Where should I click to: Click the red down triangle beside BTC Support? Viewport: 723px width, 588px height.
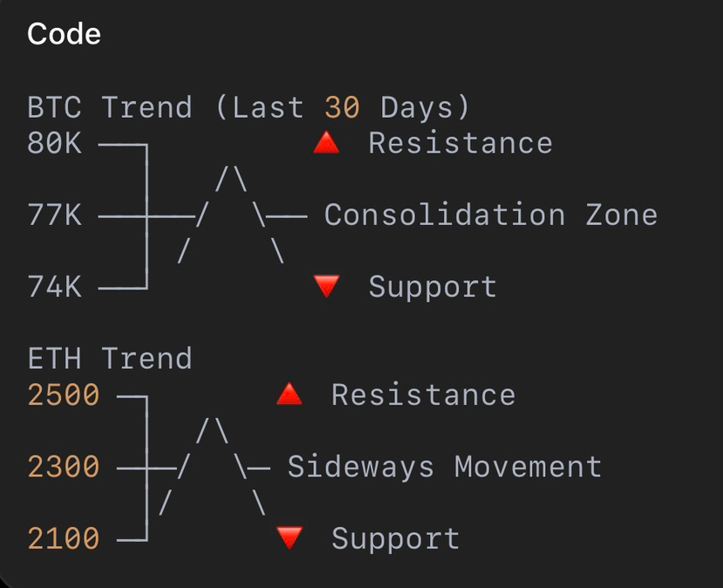pos(326,286)
